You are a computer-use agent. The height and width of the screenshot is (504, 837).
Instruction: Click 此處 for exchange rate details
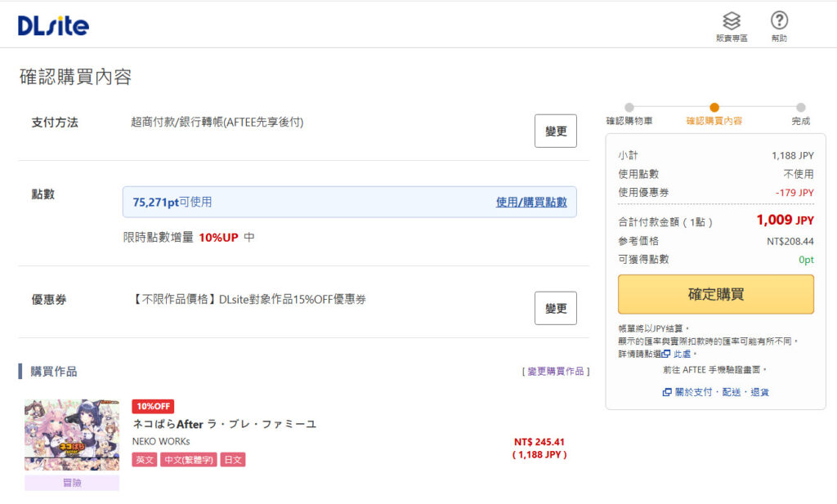(682, 355)
